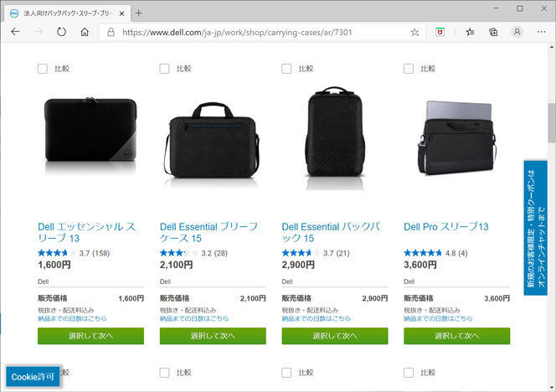Screen dimensions: 556x392
Task: Click the scrollbar down arrow
Action: [x=552, y=387]
